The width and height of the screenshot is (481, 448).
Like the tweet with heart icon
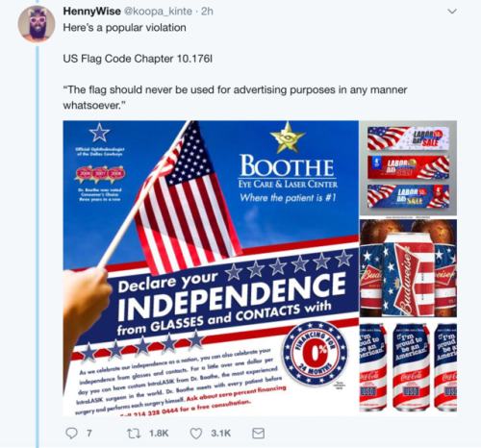196,434
